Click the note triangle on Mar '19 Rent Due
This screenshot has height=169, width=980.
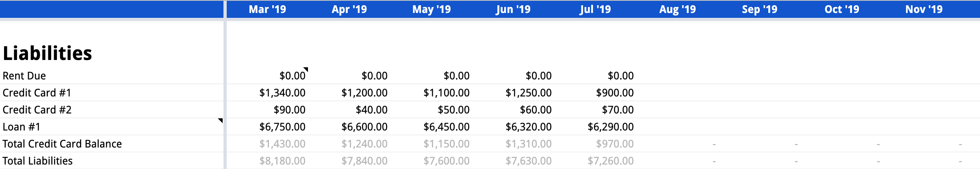306,69
